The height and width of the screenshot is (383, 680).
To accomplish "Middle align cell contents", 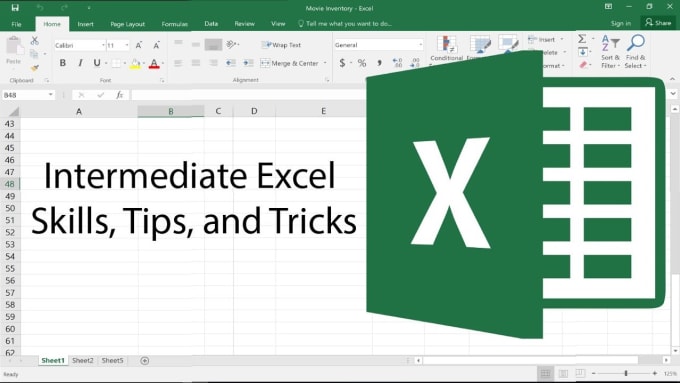I will pos(196,44).
